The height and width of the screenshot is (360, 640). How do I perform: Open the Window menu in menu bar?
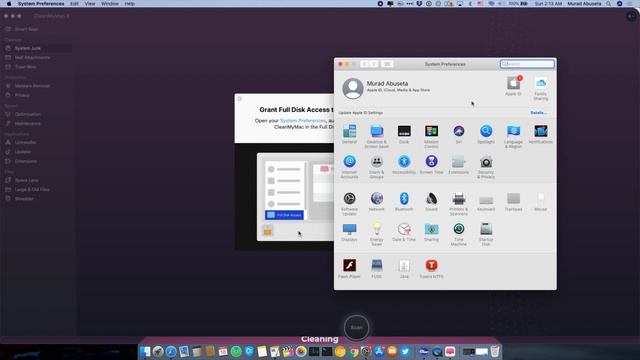pos(110,4)
